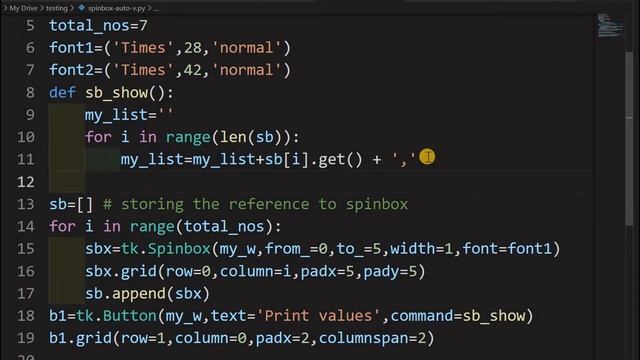This screenshot has height=360, width=640.
Task: Click 'columnspan=2' on line 19
Action: [372, 338]
